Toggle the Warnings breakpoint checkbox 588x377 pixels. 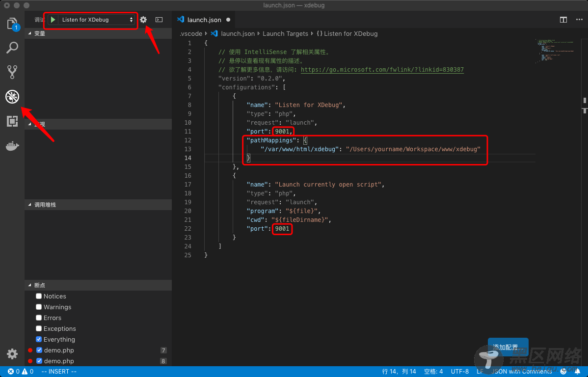(x=39, y=307)
